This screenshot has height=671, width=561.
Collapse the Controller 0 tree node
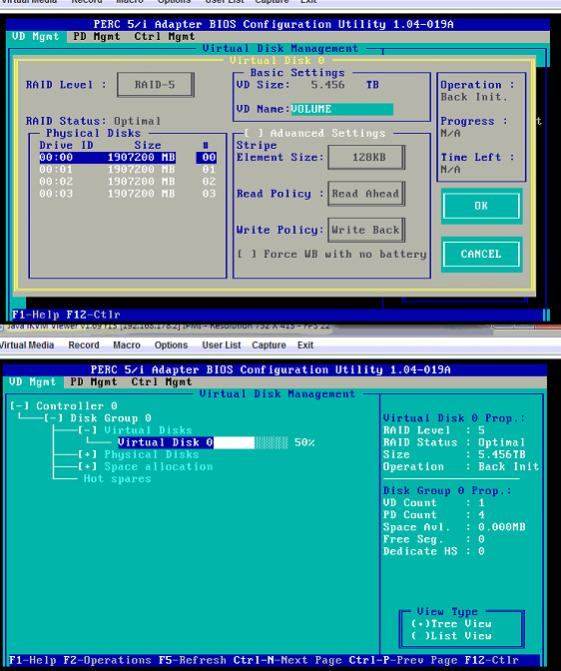(x=19, y=406)
